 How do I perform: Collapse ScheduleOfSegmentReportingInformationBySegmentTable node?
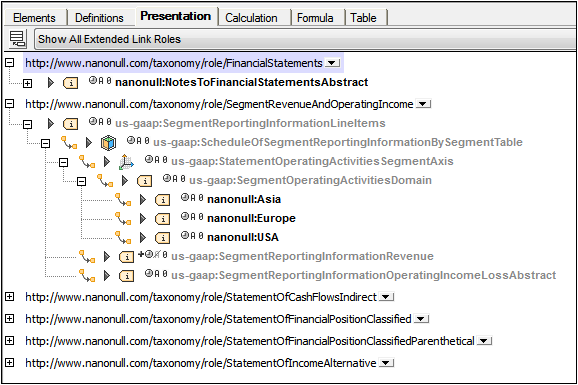pos(45,143)
